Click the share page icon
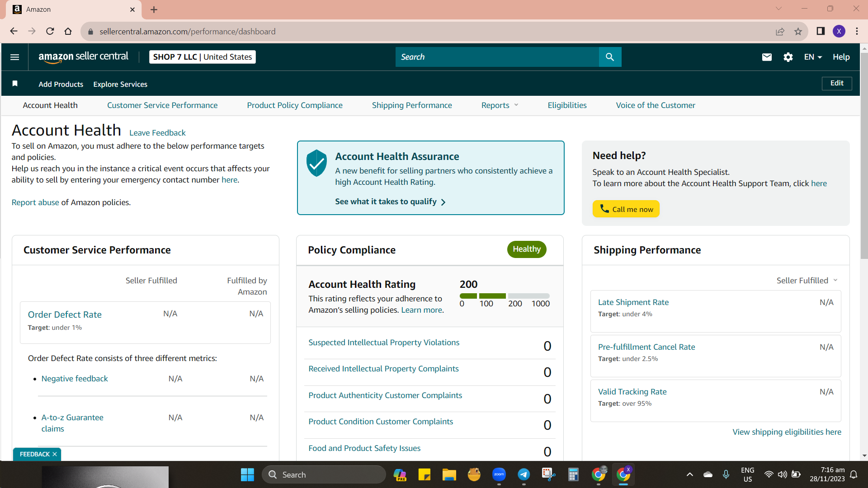 tap(780, 31)
